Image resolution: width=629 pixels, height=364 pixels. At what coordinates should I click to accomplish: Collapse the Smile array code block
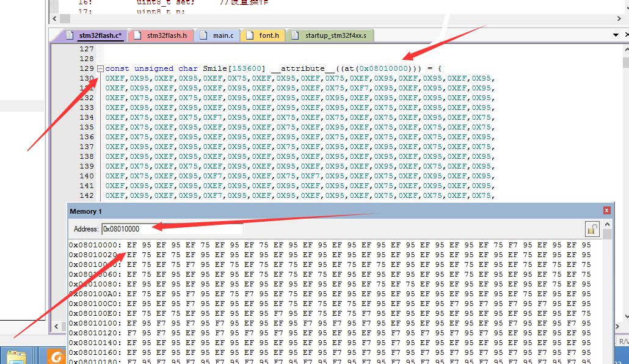tap(100, 68)
